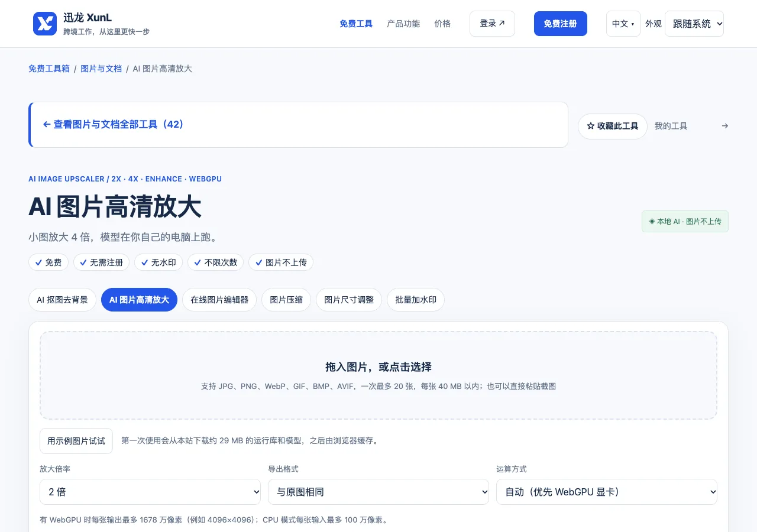
Task: Click the 图片不上传 checkmark chip
Action: coord(281,262)
